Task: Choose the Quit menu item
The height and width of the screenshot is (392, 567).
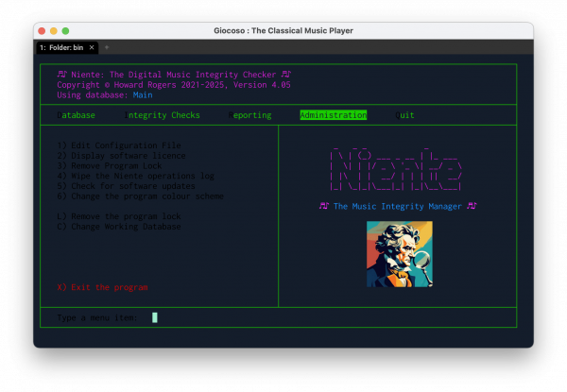Action: 404,115
